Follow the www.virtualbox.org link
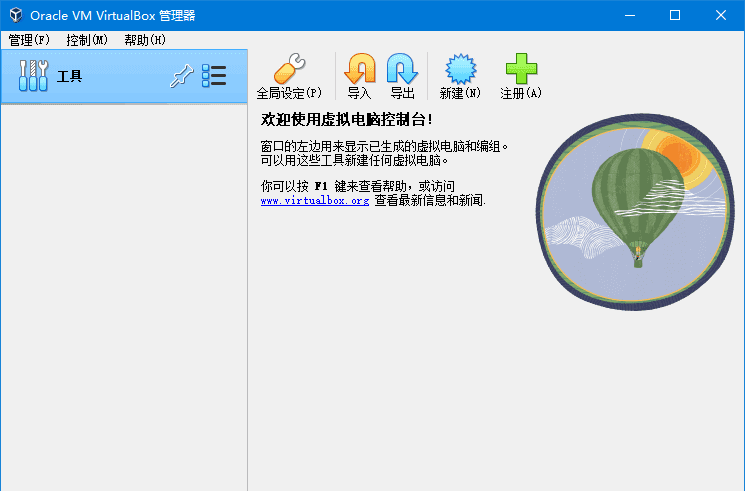745x491 pixels. [x=315, y=201]
